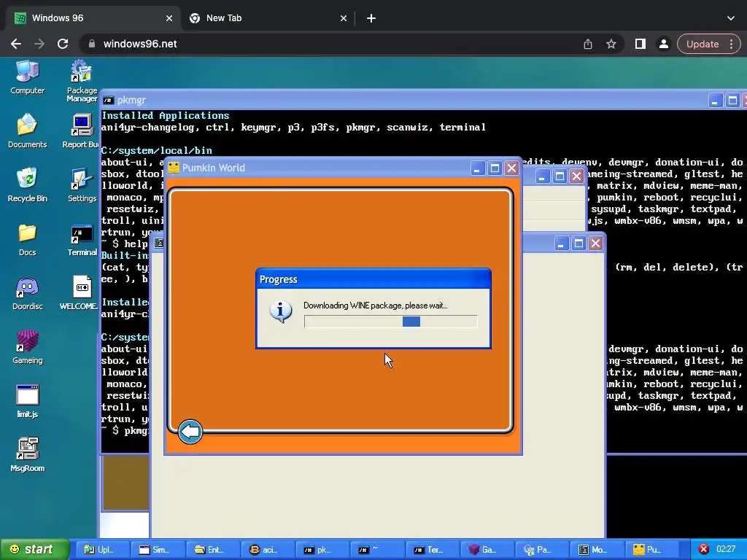This screenshot has width=747, height=560.
Task: Click the red X tray icon
Action: 704,549
